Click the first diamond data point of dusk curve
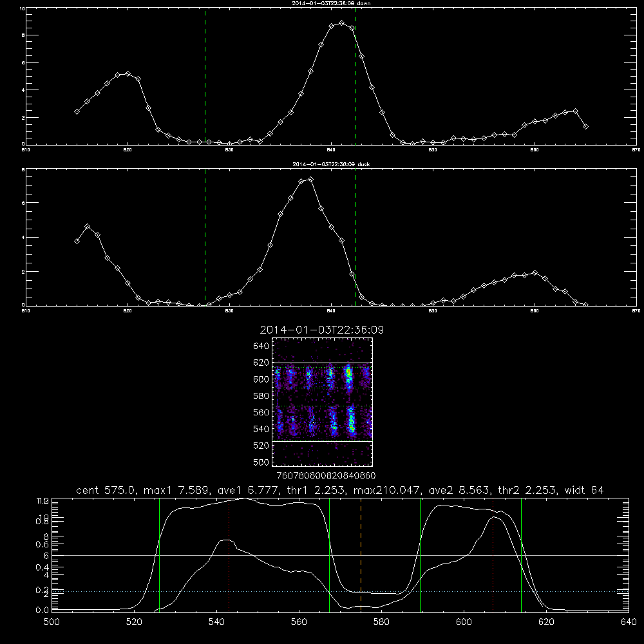The height and width of the screenshot is (644, 644). point(77,241)
